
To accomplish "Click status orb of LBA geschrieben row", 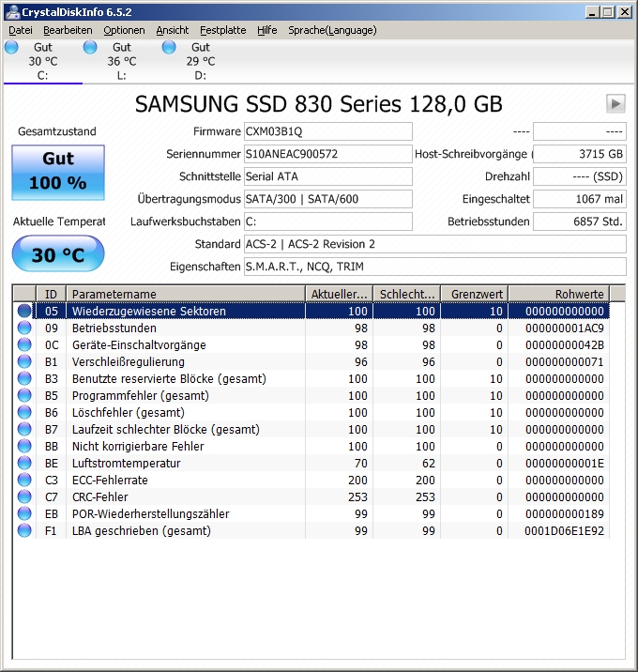I will (24, 530).
